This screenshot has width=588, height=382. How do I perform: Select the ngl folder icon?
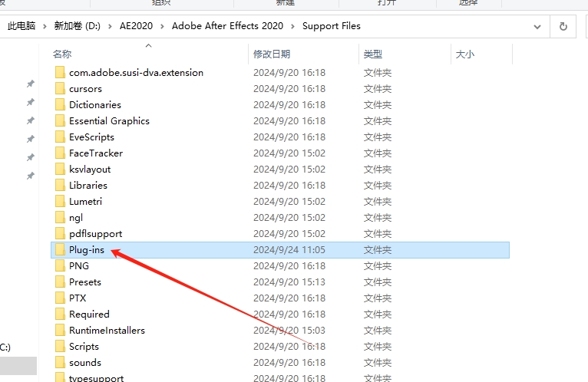60,217
